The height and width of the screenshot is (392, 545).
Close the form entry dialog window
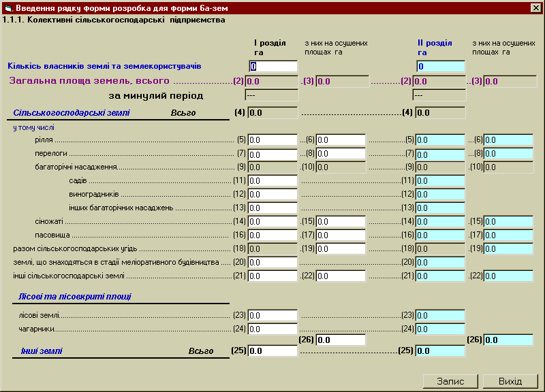[535, 7]
